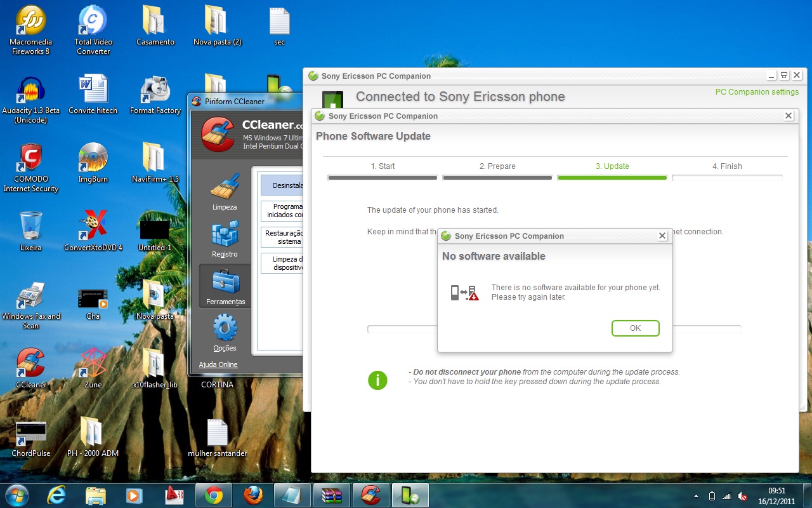
Task: Open the network signal tray icon
Action: coord(726,496)
